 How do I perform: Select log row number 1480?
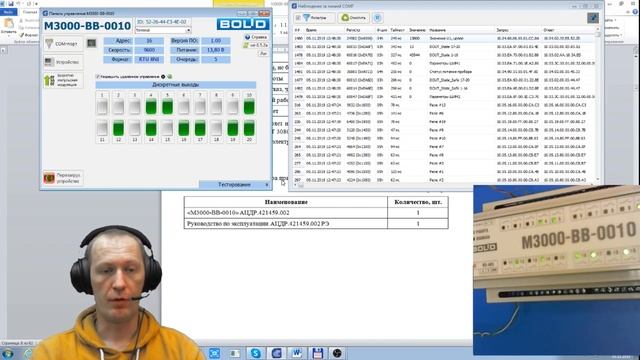point(444,38)
